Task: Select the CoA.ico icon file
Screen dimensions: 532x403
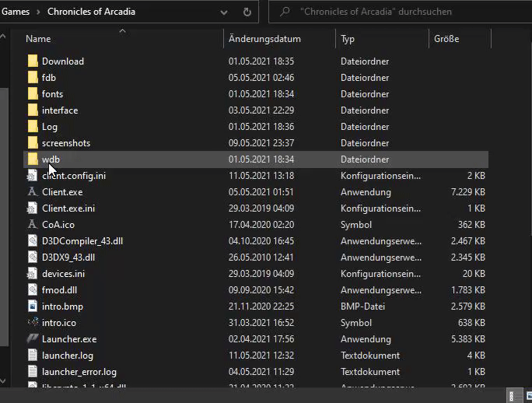Action: [x=33, y=224]
